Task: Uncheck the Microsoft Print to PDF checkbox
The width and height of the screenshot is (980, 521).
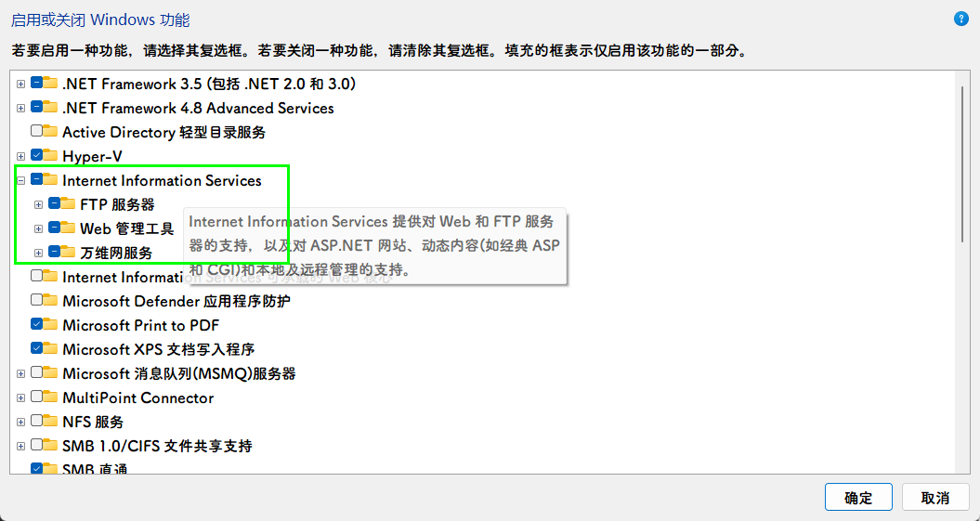Action: pos(36,325)
